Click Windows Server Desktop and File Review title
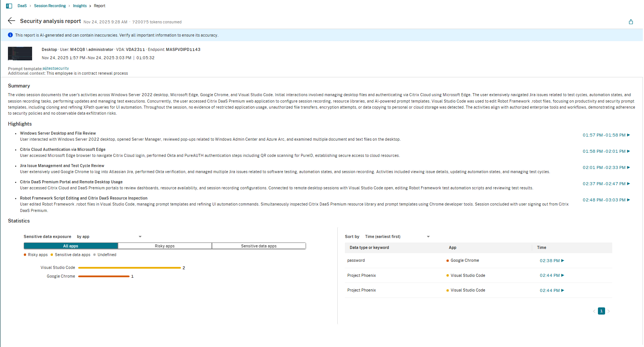Image resolution: width=644 pixels, height=347 pixels. [58, 134]
